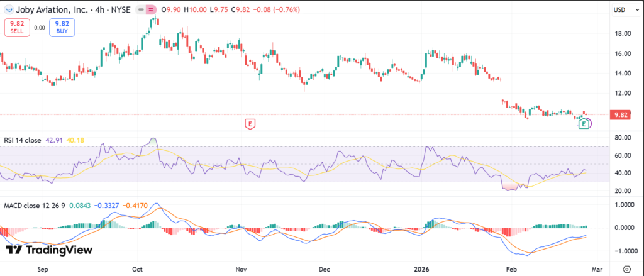The image size is (644, 276).
Task: Click the red 9.82 current price label
Action: [x=619, y=115]
